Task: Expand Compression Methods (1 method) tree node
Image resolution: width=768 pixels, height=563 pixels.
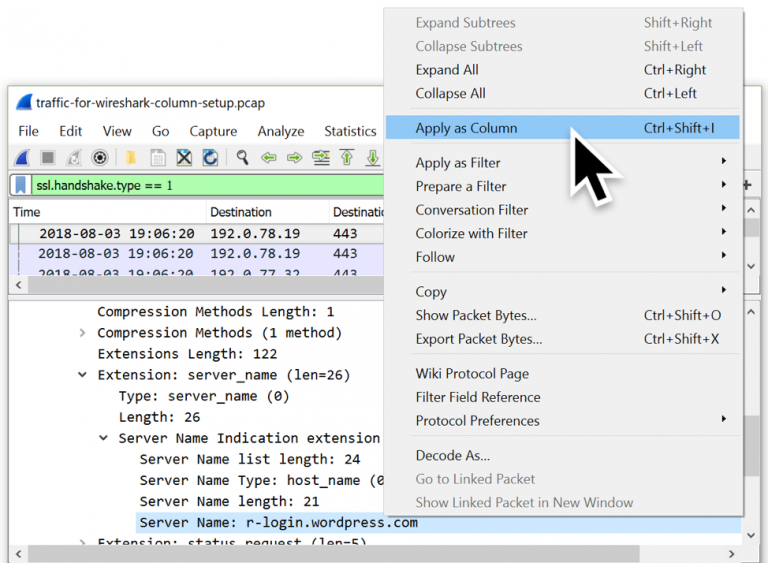Action: 82,333
